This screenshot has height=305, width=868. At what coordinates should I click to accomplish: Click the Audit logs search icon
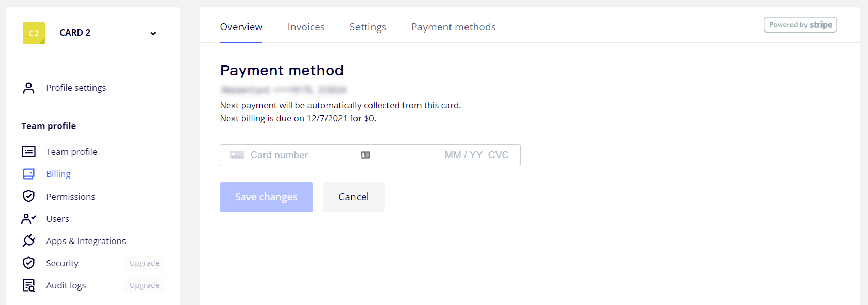[x=29, y=285]
